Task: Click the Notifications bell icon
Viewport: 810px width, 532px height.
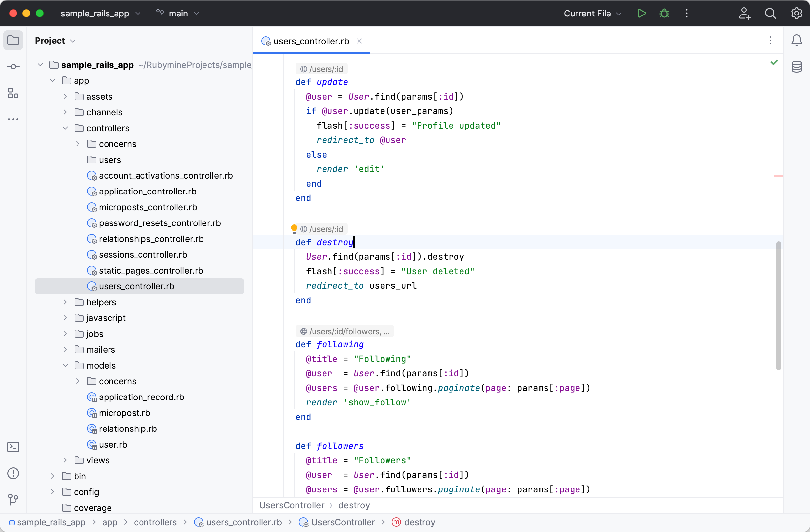Action: (796, 41)
